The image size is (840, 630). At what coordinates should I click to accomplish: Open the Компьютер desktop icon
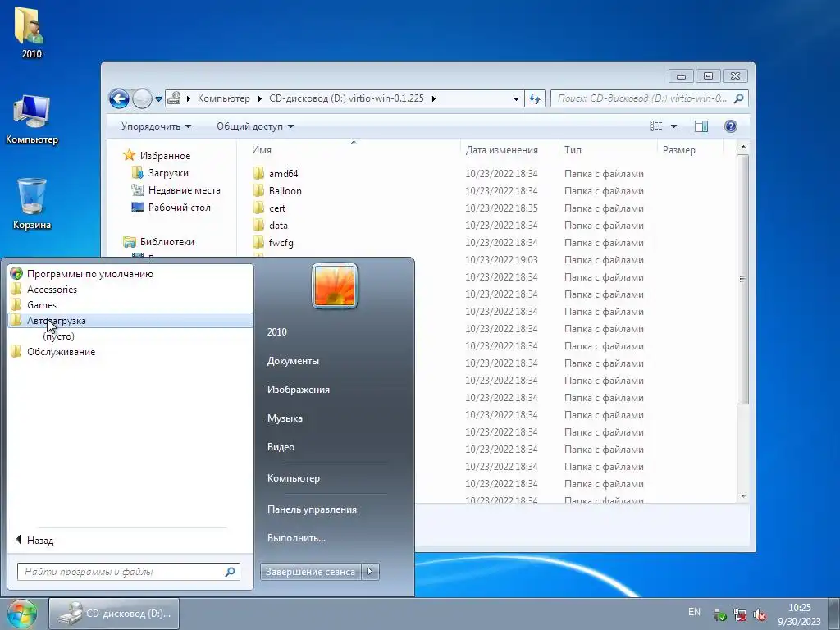pos(32,120)
